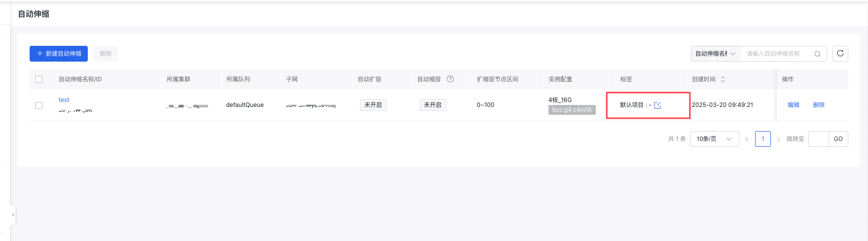The image size is (868, 241).
Task: Click the refresh icon button
Action: (840, 54)
